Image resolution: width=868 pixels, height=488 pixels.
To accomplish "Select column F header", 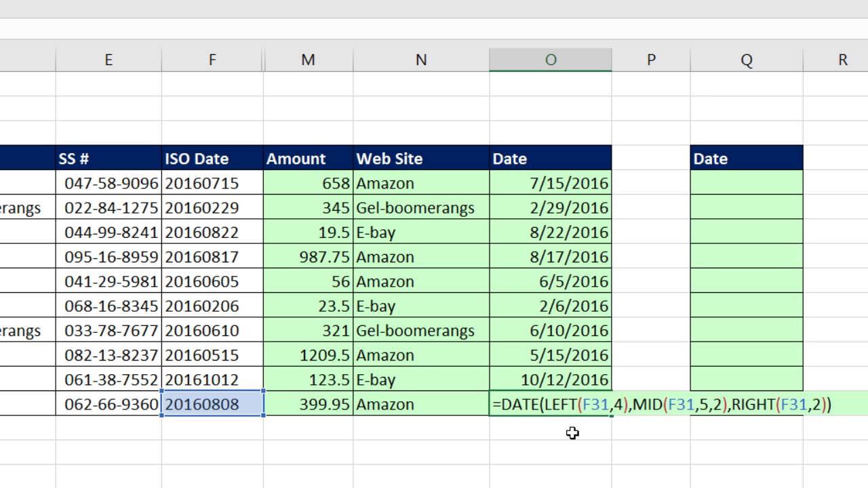I will pos(212,60).
